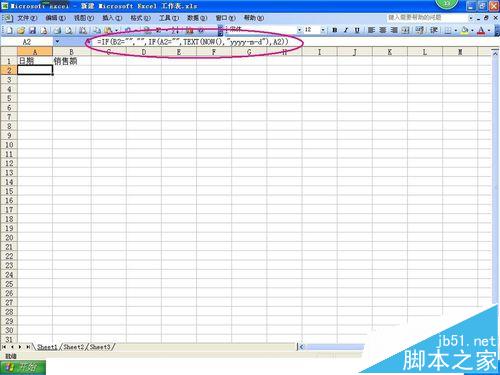Click the Copy icon in toolbar
The height and width of the screenshot is (375, 500).
tap(97, 31)
